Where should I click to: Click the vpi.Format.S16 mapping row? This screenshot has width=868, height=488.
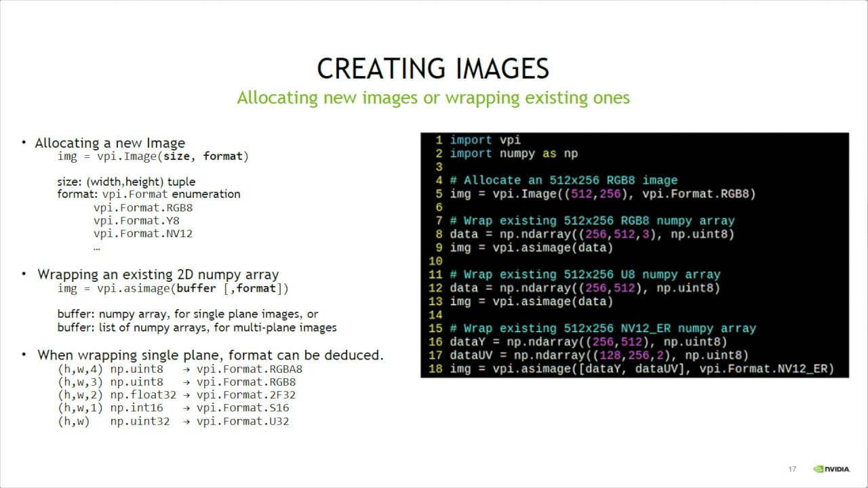[174, 408]
